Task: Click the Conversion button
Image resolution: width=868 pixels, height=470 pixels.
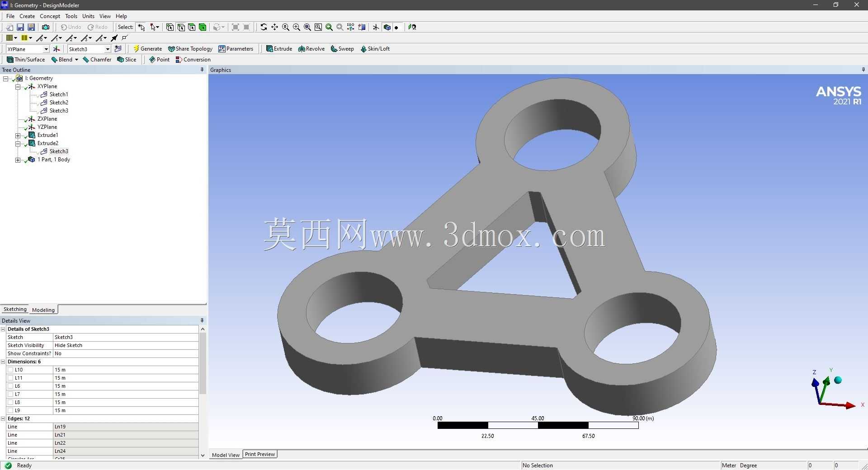Action: click(193, 60)
